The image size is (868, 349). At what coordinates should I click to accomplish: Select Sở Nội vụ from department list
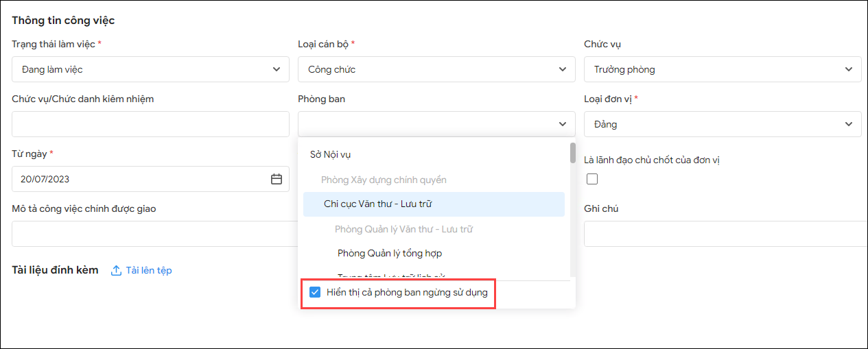click(x=331, y=155)
